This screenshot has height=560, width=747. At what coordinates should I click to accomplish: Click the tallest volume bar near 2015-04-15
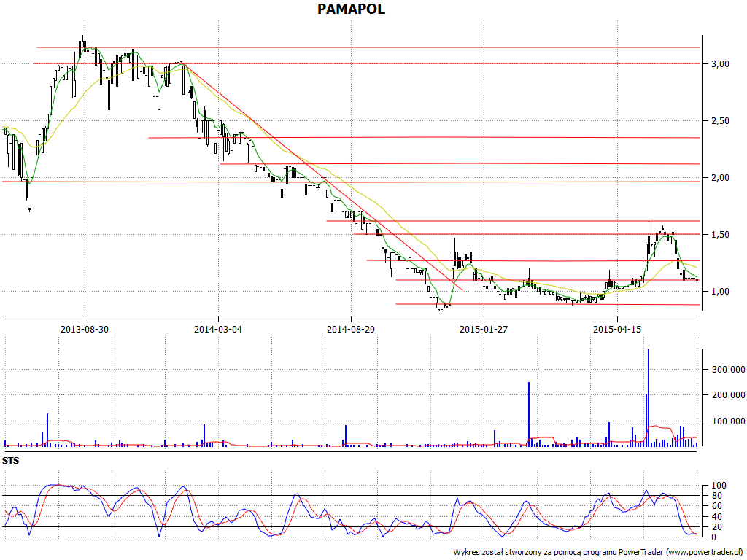click(649, 397)
